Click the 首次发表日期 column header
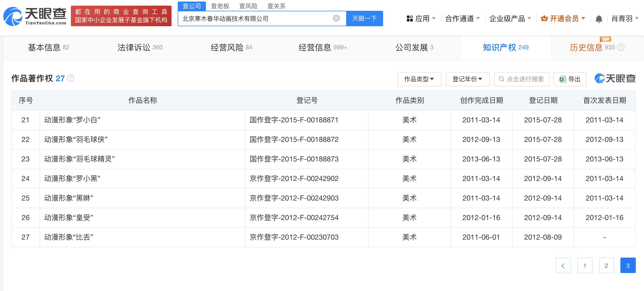The height and width of the screenshot is (291, 644). (x=605, y=101)
